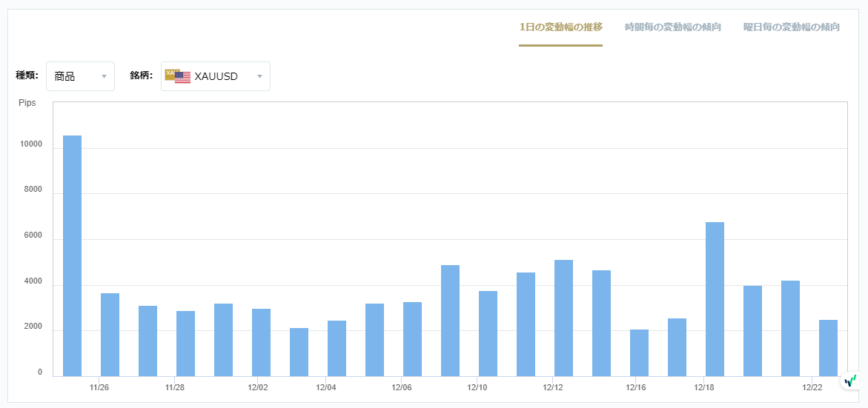The width and height of the screenshot is (868, 408).
Task: Click the 銘柄: label
Action: (142, 76)
